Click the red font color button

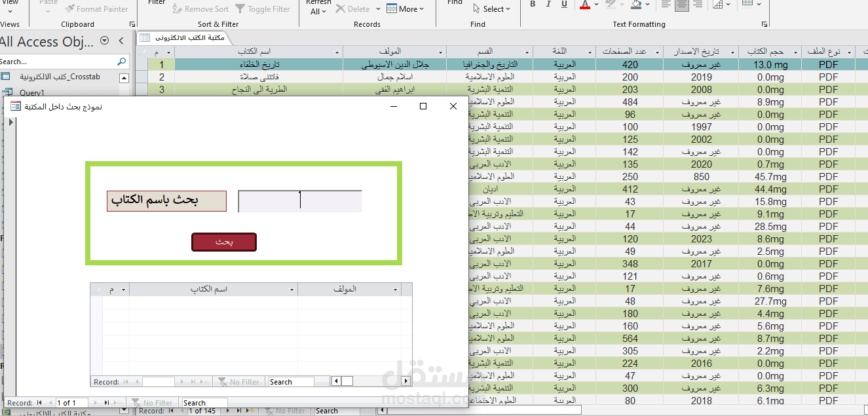584,5
